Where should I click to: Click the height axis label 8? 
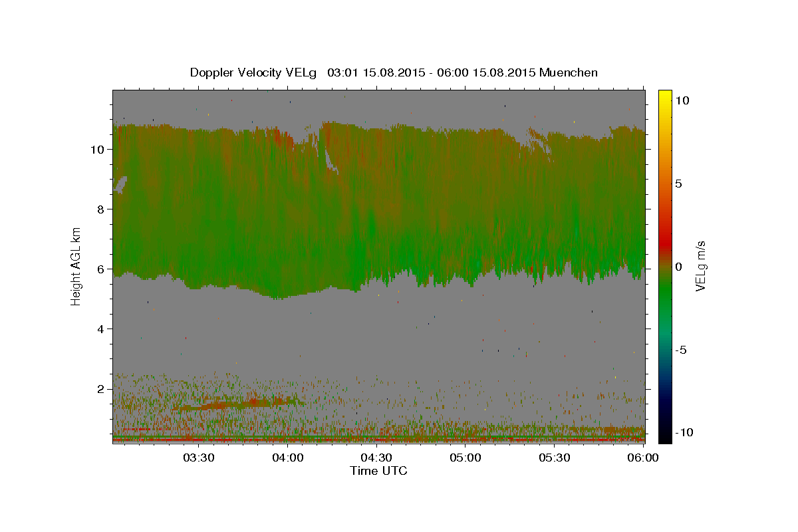pos(100,209)
